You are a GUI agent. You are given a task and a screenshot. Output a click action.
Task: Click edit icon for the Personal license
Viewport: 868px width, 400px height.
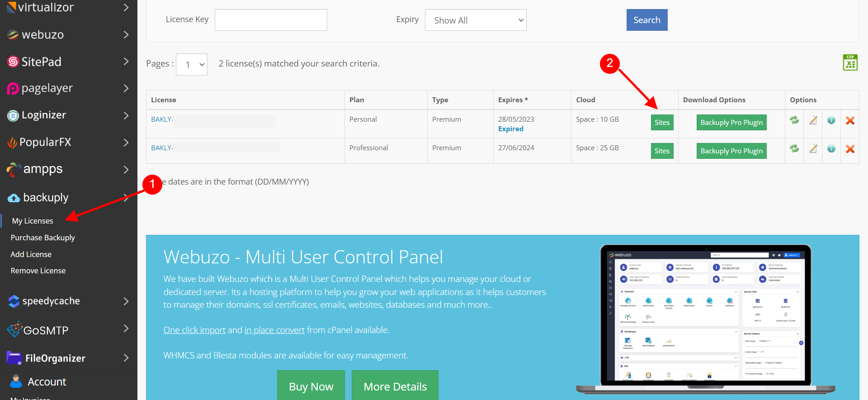tap(813, 120)
